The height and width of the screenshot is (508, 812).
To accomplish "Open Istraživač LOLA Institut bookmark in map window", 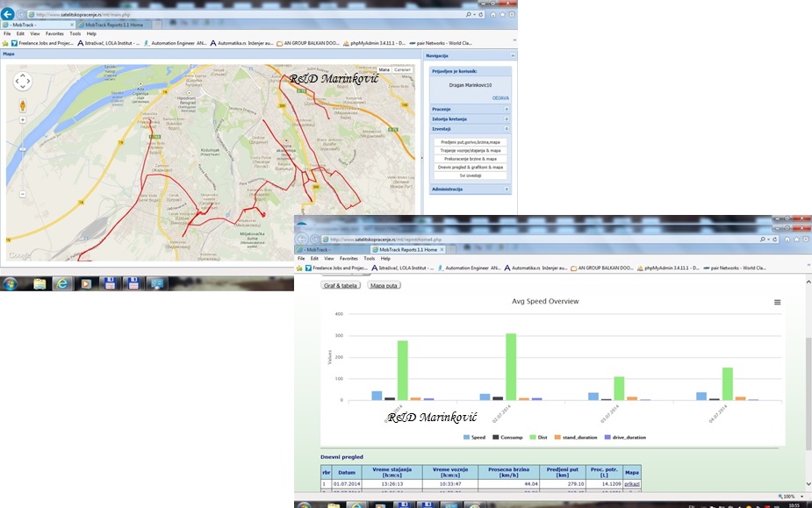I will [x=108, y=43].
